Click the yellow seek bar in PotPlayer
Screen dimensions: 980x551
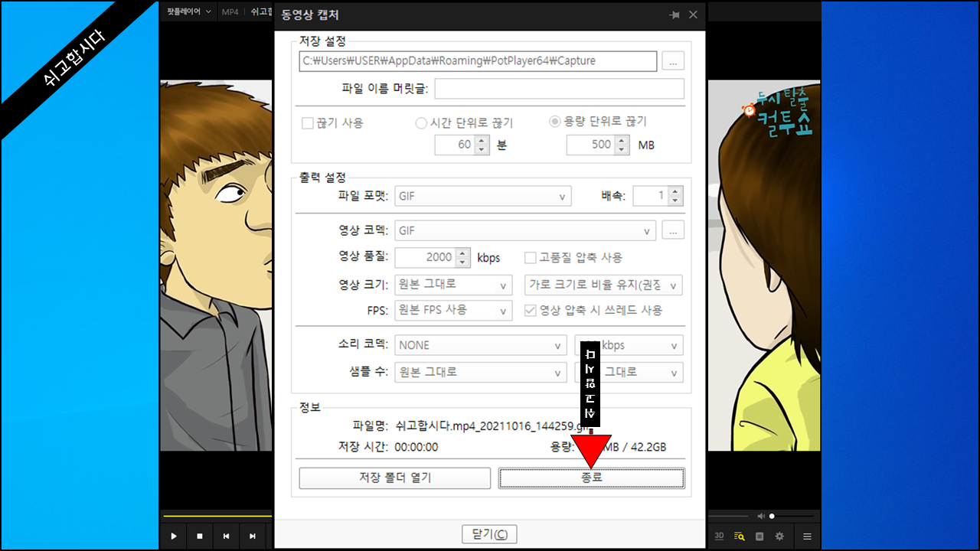coord(217,516)
